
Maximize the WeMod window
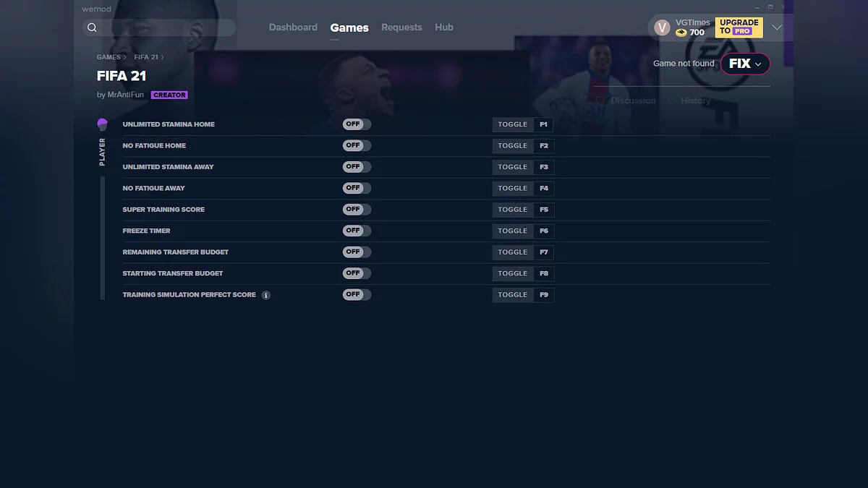click(x=770, y=7)
